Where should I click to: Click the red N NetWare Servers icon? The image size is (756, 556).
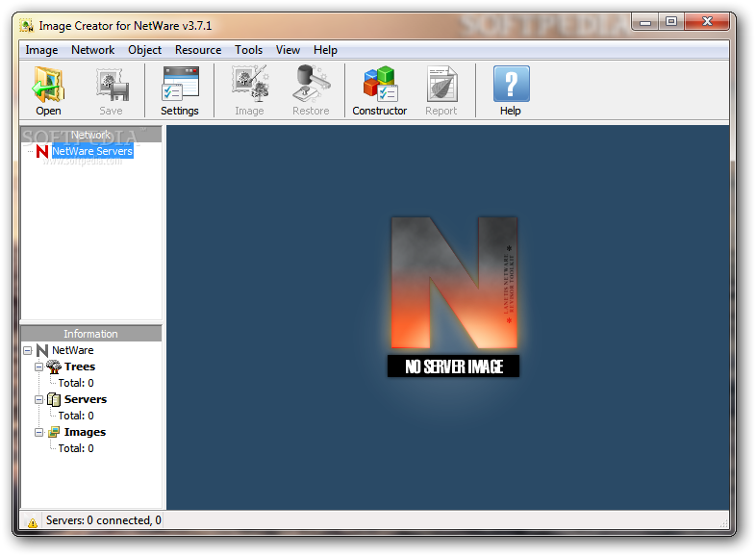42,151
